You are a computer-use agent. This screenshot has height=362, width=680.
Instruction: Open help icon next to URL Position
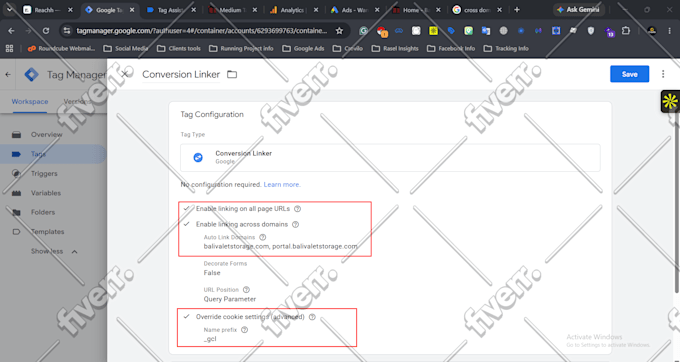[x=246, y=290]
